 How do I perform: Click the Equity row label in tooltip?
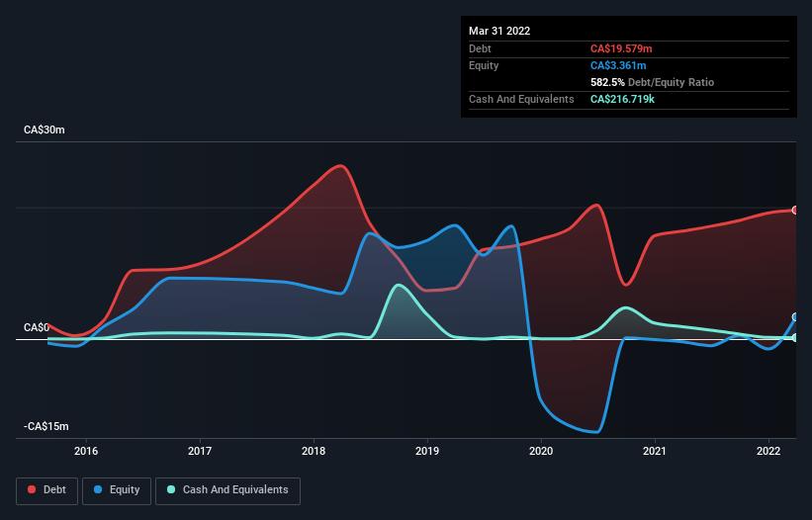484,65
